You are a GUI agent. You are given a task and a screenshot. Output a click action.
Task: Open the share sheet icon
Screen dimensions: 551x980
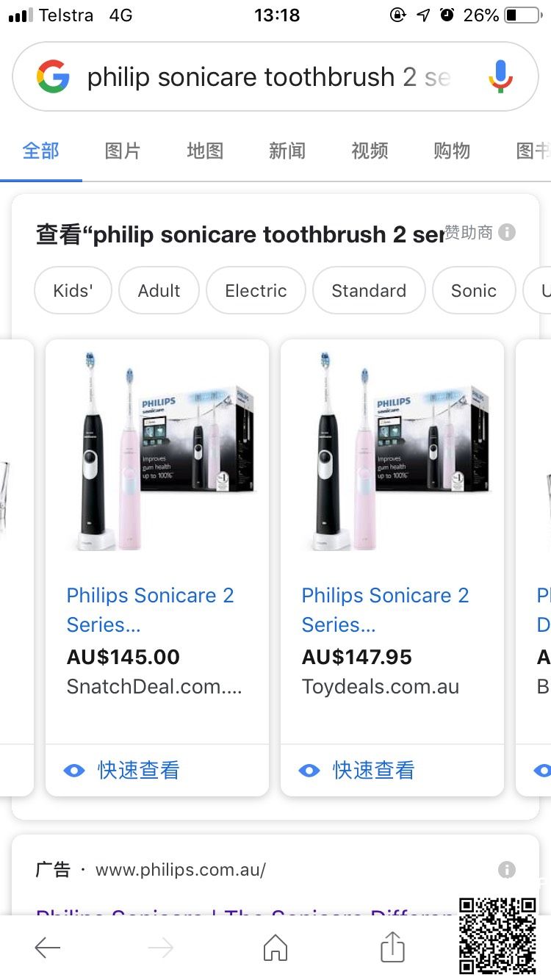click(393, 947)
